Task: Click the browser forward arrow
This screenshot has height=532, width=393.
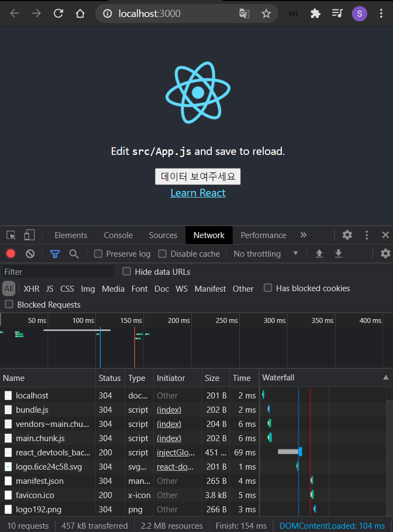Action: click(x=36, y=14)
